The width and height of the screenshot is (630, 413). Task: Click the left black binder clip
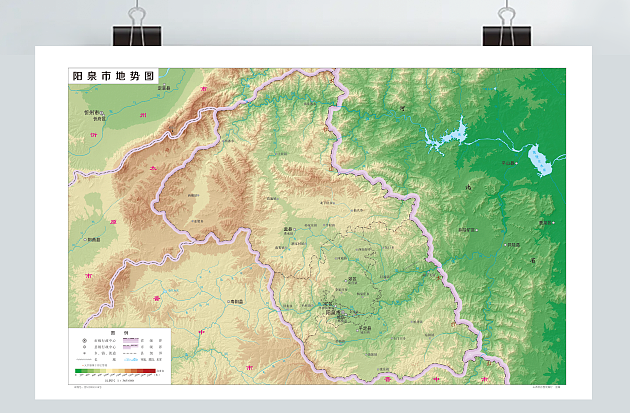[x=137, y=32]
